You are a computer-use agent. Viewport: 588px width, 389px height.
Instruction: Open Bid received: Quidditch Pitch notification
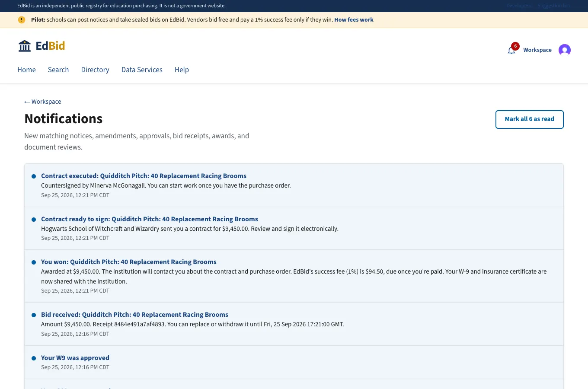coord(134,315)
